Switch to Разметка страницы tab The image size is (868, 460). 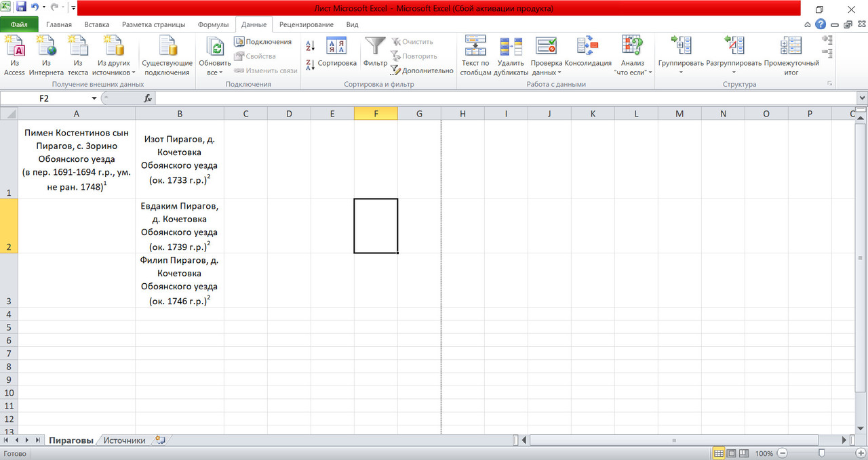(154, 24)
